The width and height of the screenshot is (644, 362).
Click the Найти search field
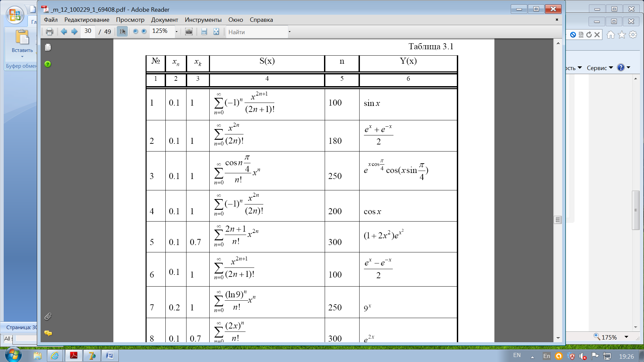(x=257, y=32)
